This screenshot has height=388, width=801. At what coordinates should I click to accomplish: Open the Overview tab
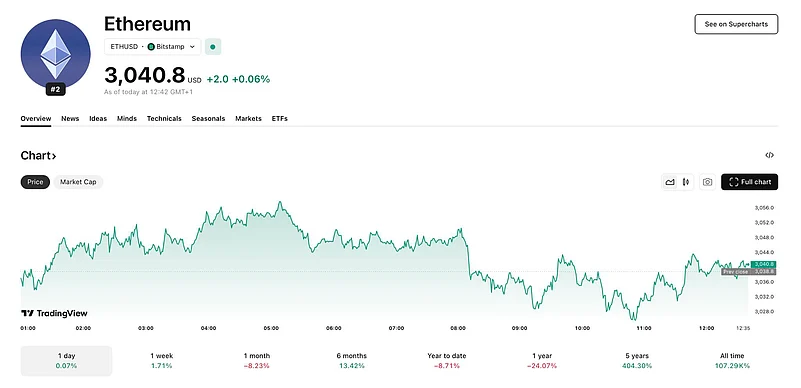tap(36, 118)
